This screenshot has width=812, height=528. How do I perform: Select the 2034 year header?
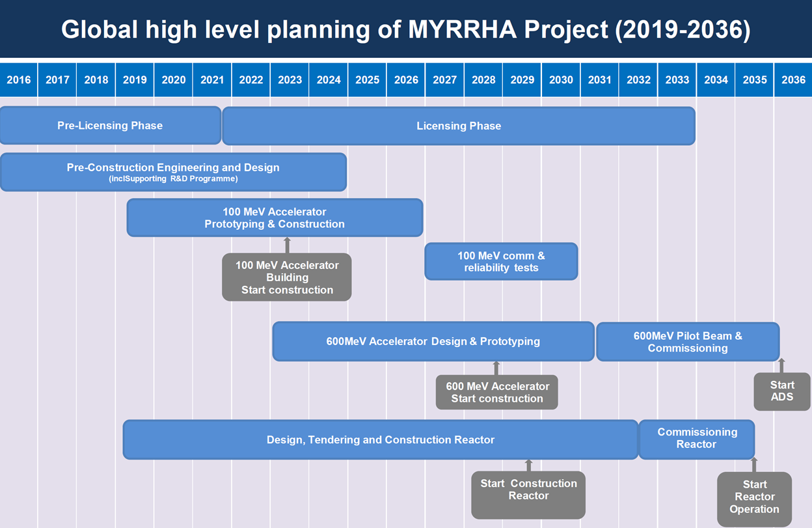point(716,79)
